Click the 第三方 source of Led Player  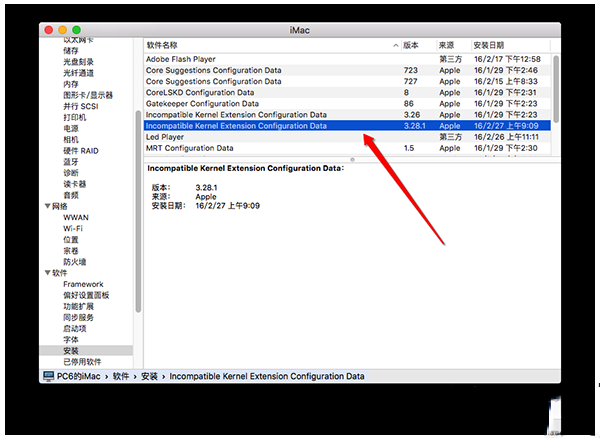[450, 137]
